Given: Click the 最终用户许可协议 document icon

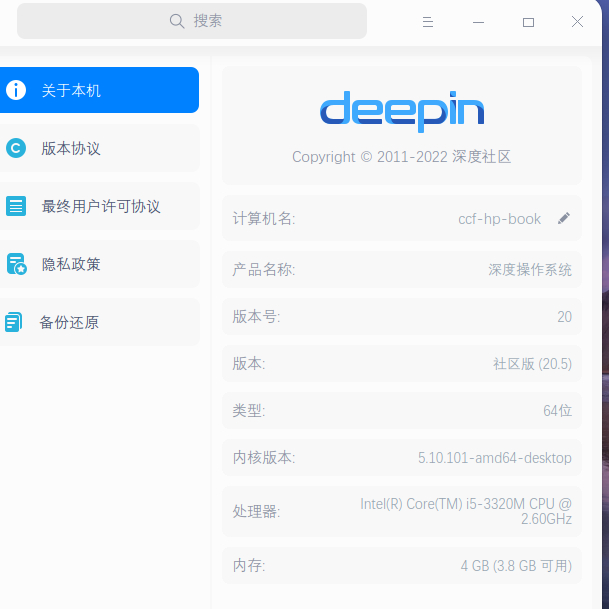Looking at the screenshot, I should 16,206.
